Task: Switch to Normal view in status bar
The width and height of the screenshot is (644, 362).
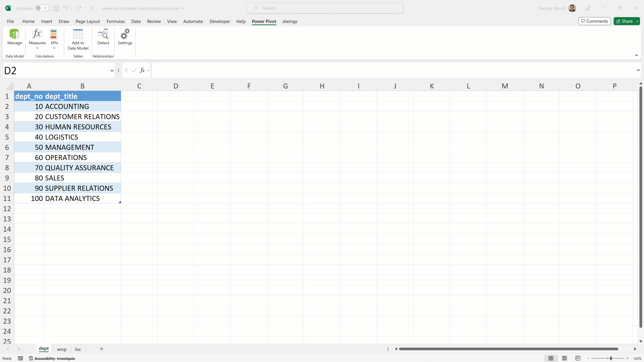Action: pyautogui.click(x=551, y=358)
